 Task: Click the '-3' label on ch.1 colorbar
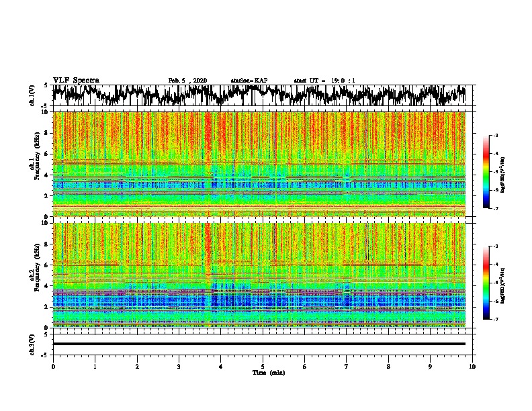click(x=495, y=136)
